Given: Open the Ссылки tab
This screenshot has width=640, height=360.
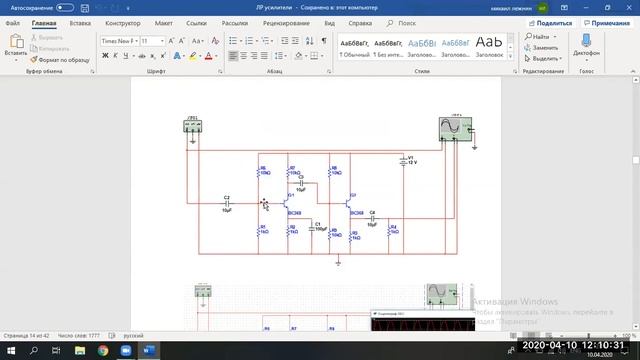Looking at the screenshot, I should coord(196,23).
